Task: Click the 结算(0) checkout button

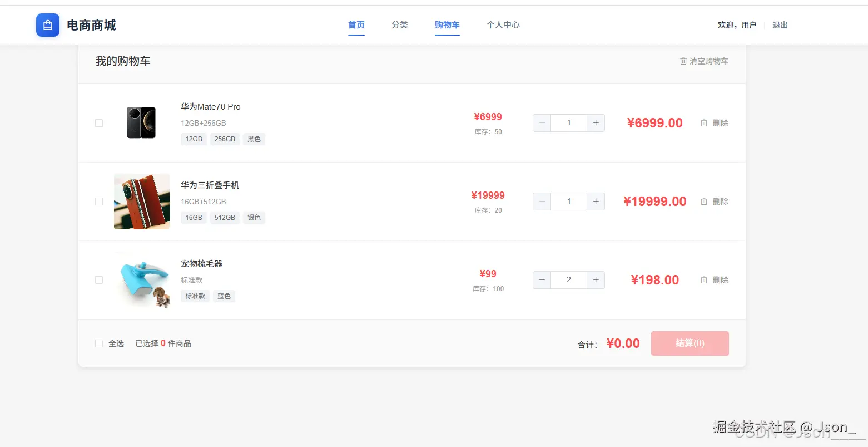Action: coord(690,343)
